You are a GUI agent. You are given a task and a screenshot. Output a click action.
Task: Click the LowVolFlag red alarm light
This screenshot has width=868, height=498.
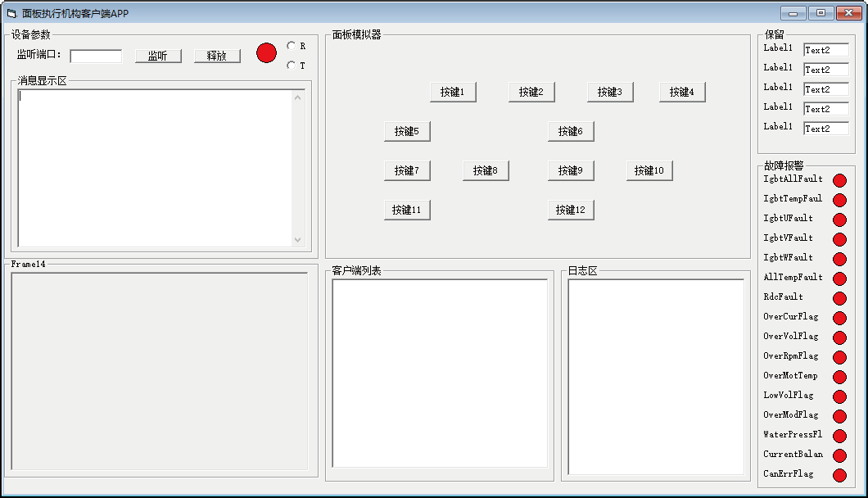839,396
